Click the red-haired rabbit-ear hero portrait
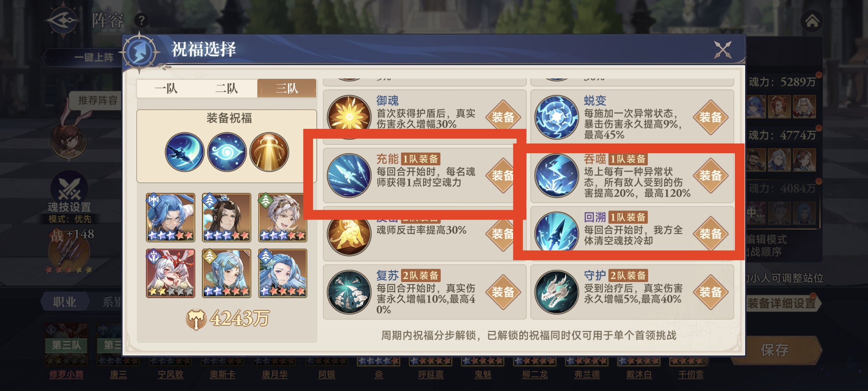This screenshot has height=391, width=868. [x=171, y=273]
